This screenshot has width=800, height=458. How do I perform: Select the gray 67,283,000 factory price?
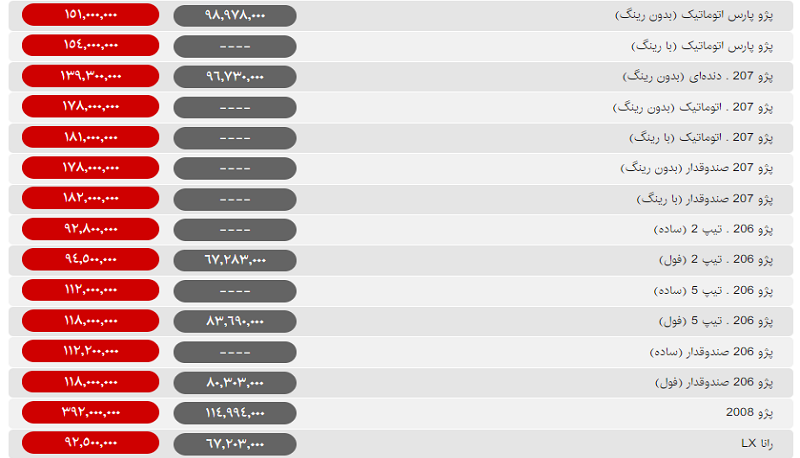point(235,260)
